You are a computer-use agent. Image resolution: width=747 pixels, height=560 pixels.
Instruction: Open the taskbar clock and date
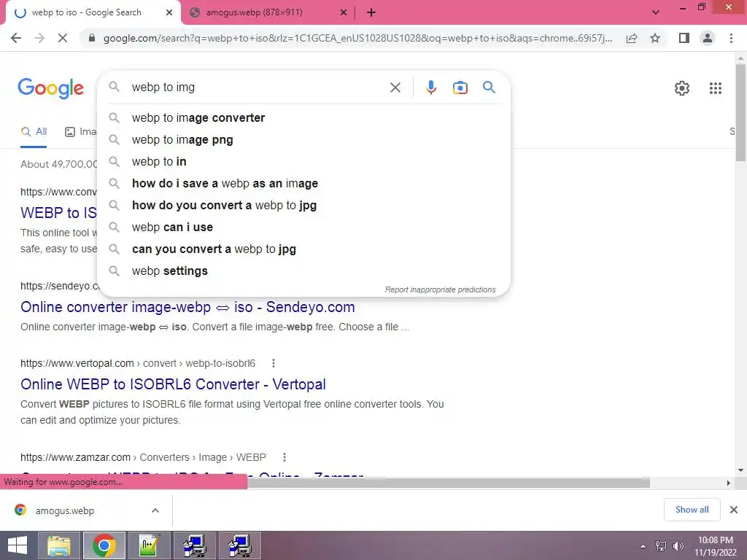[x=716, y=546]
